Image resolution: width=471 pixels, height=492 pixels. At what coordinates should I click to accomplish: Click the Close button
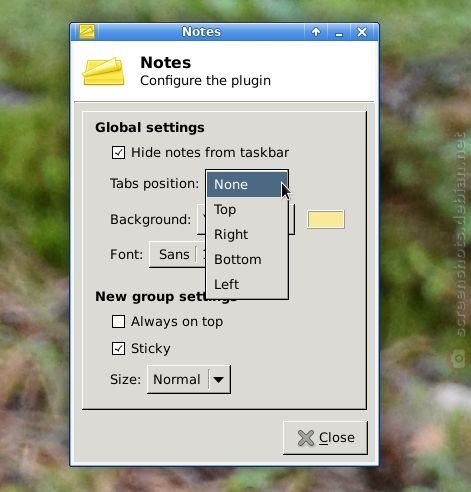(325, 438)
